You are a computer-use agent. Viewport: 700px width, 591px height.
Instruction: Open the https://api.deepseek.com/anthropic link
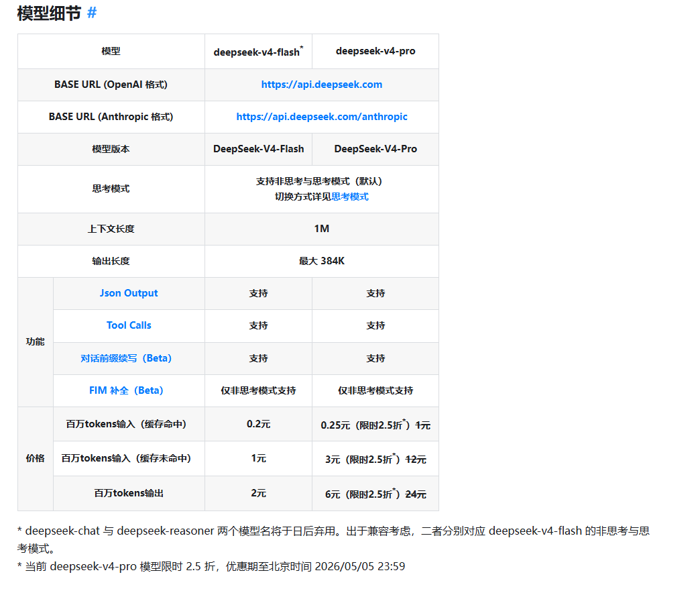tap(321, 117)
